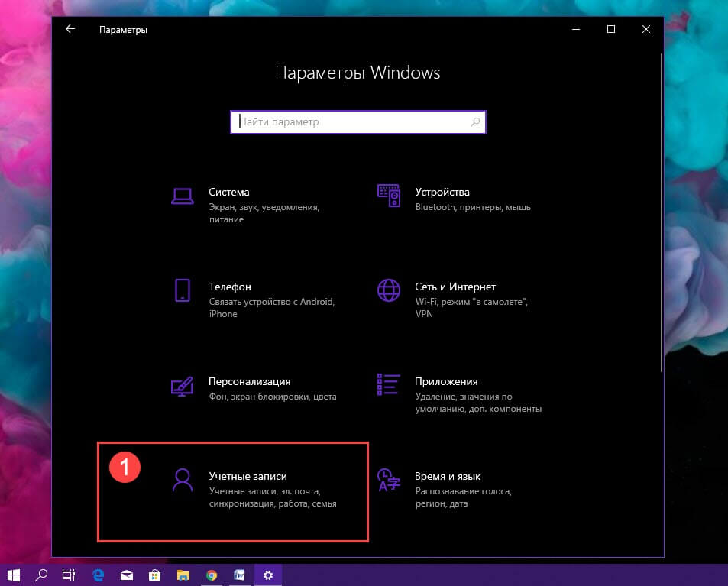Screen dimensions: 728x586
Task: Click 'Wi-Fi, режим "в самолете", VPN' text
Action: pyautogui.click(x=471, y=308)
